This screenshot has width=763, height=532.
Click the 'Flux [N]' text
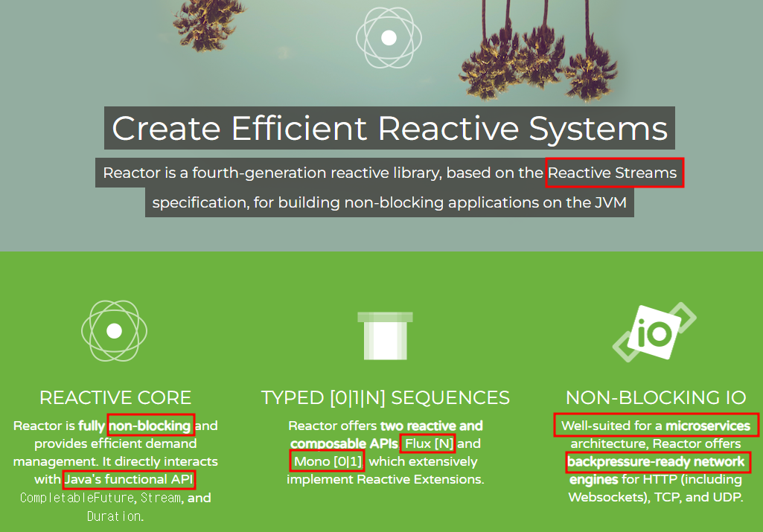[x=429, y=443]
